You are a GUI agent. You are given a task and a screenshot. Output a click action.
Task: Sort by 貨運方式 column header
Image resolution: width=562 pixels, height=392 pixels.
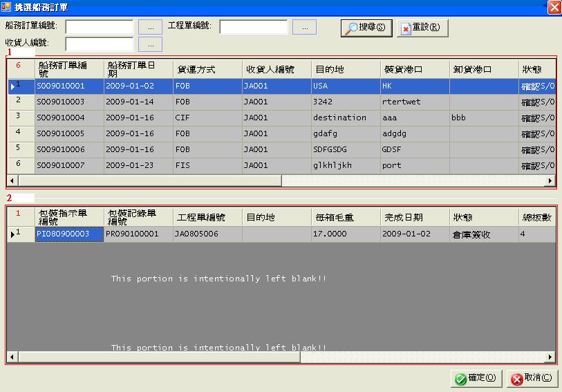[207, 69]
